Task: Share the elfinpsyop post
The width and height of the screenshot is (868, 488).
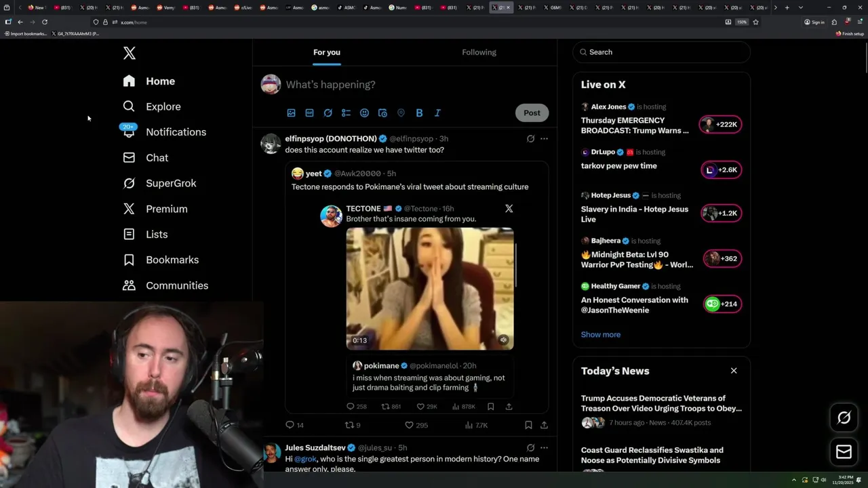Action: click(544, 425)
